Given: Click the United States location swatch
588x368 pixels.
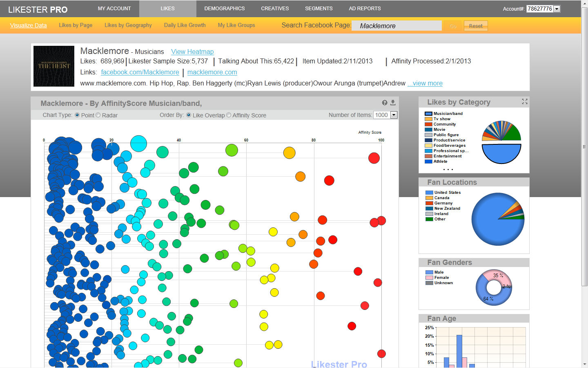Looking at the screenshot, I should [x=429, y=193].
